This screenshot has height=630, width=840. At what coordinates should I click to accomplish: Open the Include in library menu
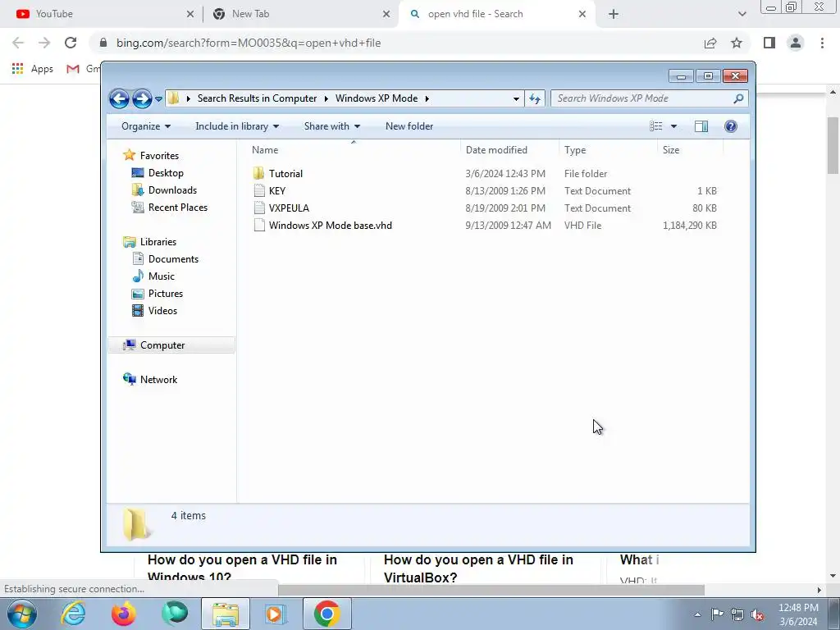coord(237,126)
